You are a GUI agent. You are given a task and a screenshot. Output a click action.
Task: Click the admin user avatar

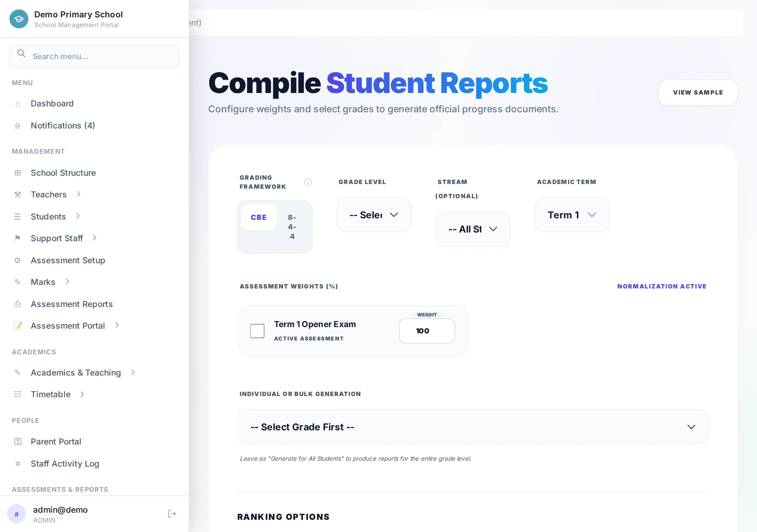coord(17,514)
